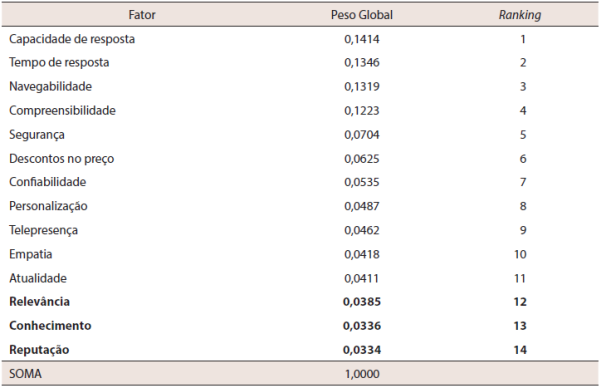
Task: Select the bold Reputação cell
Action: pyautogui.click(x=39, y=350)
